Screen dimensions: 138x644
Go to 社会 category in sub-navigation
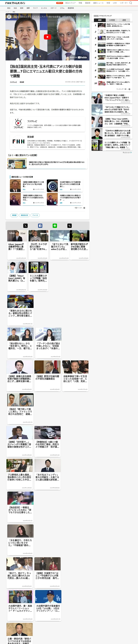(15, 8)
